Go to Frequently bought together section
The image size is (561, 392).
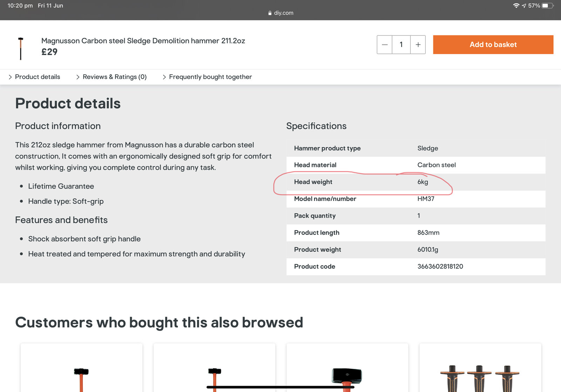coord(210,77)
